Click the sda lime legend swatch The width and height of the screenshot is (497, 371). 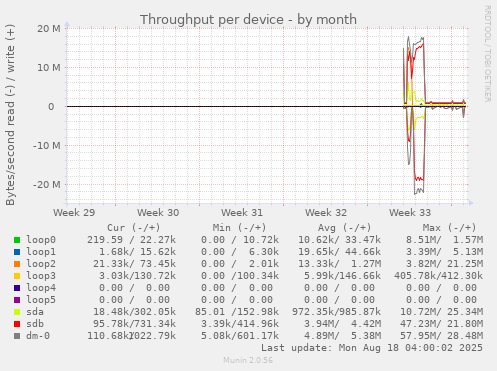(17, 312)
